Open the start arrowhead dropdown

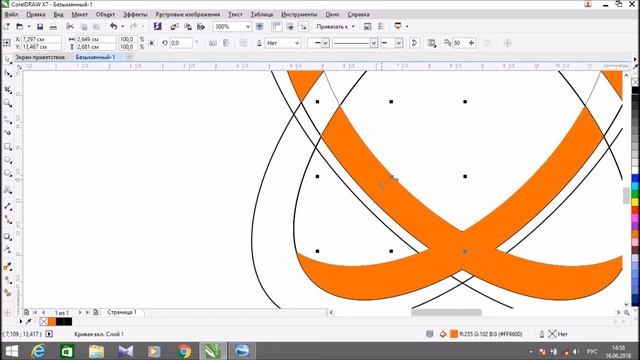tap(325, 43)
